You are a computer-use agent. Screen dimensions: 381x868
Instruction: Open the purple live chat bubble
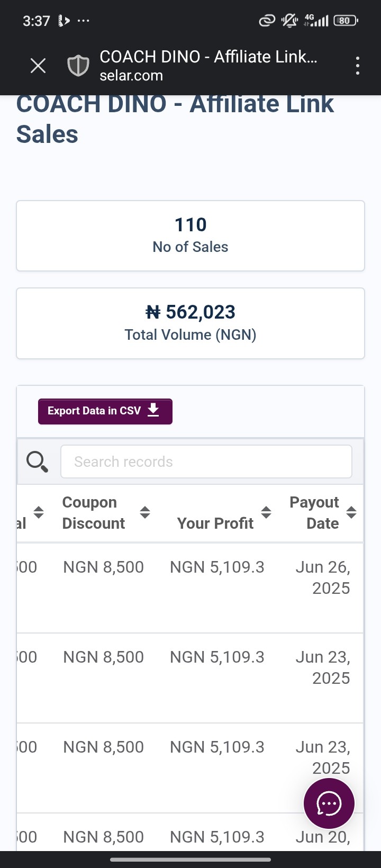click(x=329, y=803)
